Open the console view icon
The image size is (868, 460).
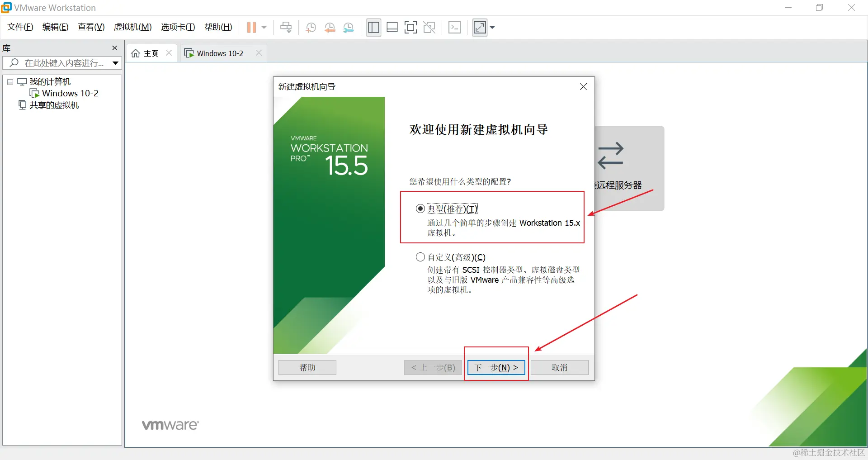(454, 28)
